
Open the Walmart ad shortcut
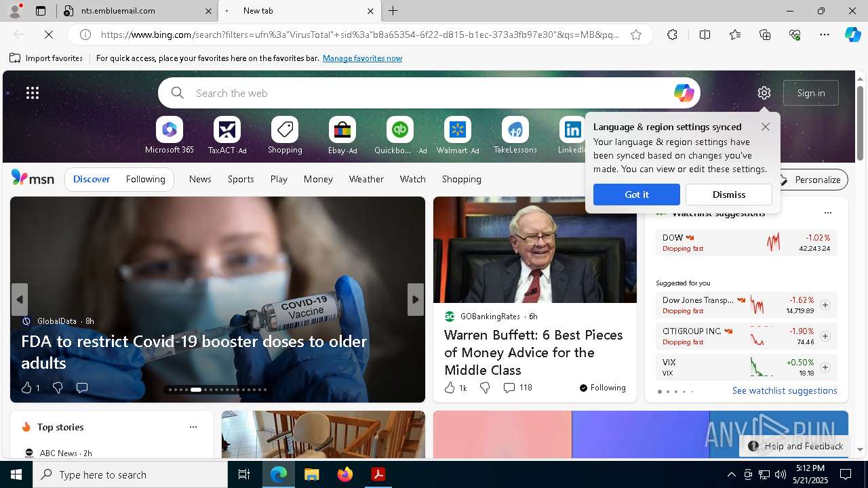458,136
